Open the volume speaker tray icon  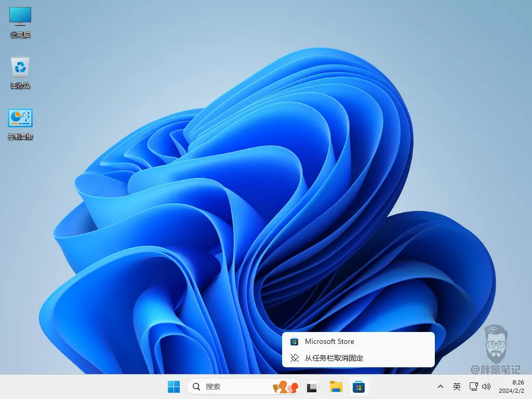(486, 387)
